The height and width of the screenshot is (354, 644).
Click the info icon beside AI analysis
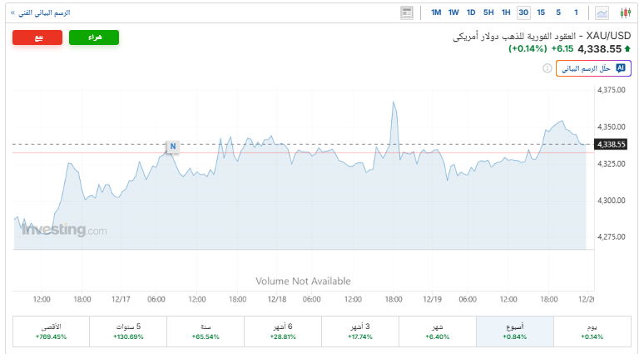point(546,68)
